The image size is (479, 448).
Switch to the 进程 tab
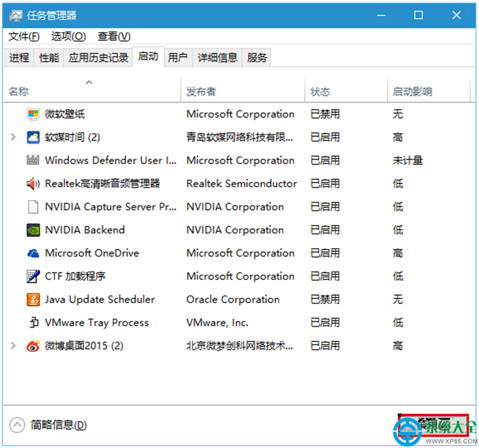click(x=19, y=58)
